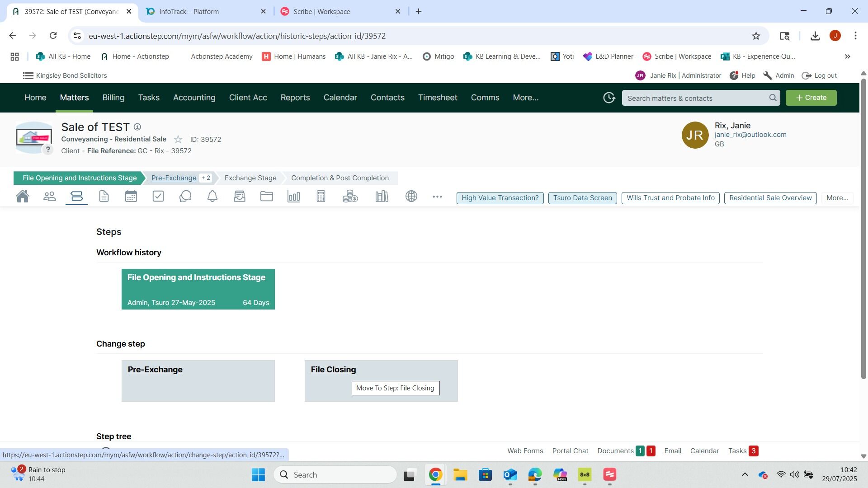Star Sale of TEST as favorite

178,140
